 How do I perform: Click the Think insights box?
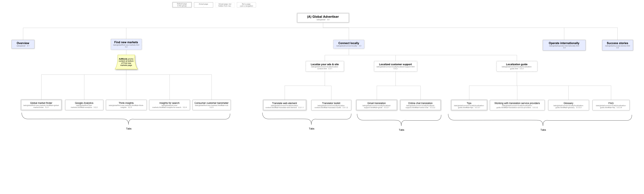pos(126,105)
